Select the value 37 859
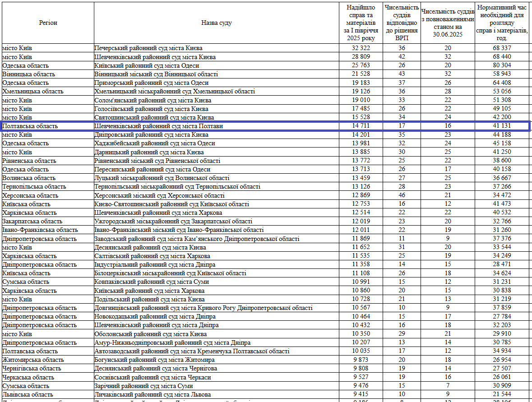 [502, 308]
